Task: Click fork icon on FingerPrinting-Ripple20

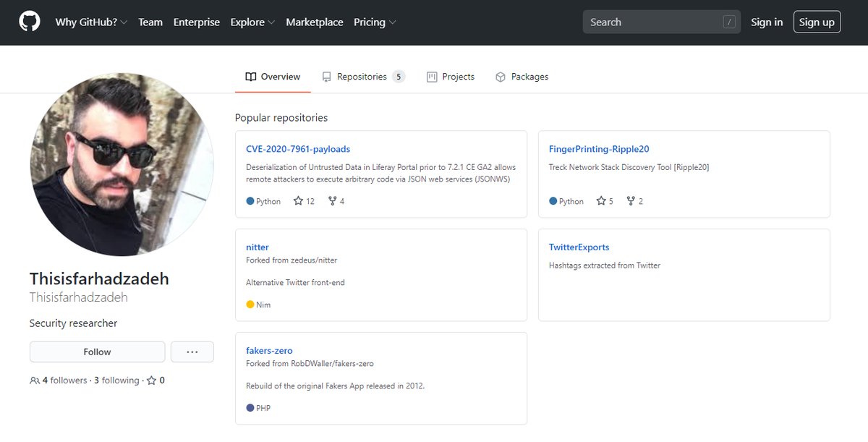Action: [631, 201]
